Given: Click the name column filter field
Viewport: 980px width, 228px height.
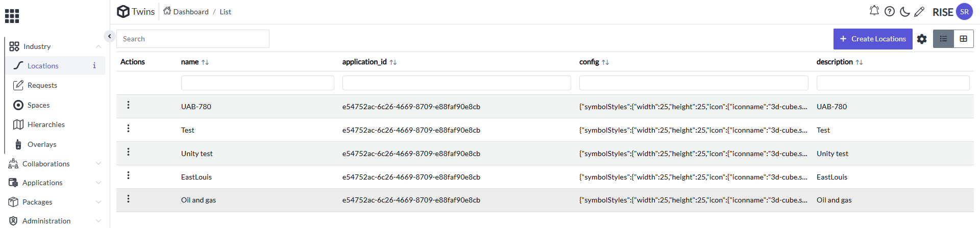Looking at the screenshot, I should point(257,83).
